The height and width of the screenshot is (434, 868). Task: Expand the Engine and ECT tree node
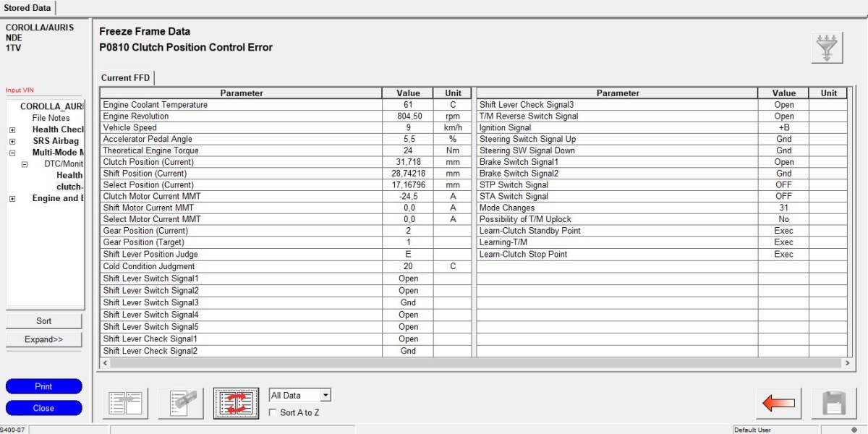(12, 199)
